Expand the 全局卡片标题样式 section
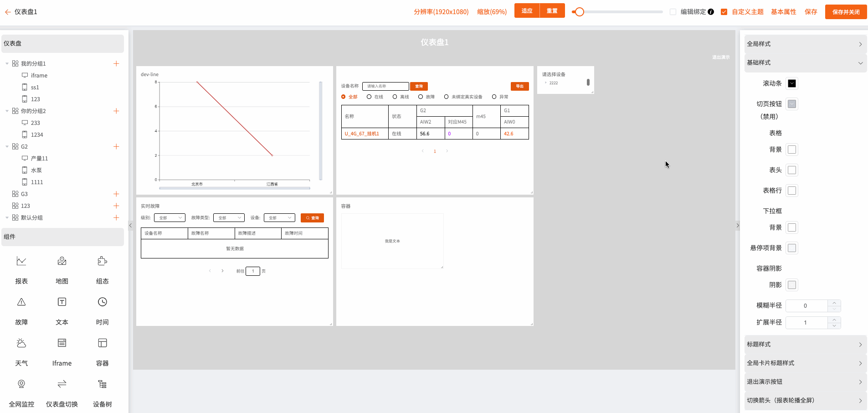868x413 pixels. tap(806, 363)
